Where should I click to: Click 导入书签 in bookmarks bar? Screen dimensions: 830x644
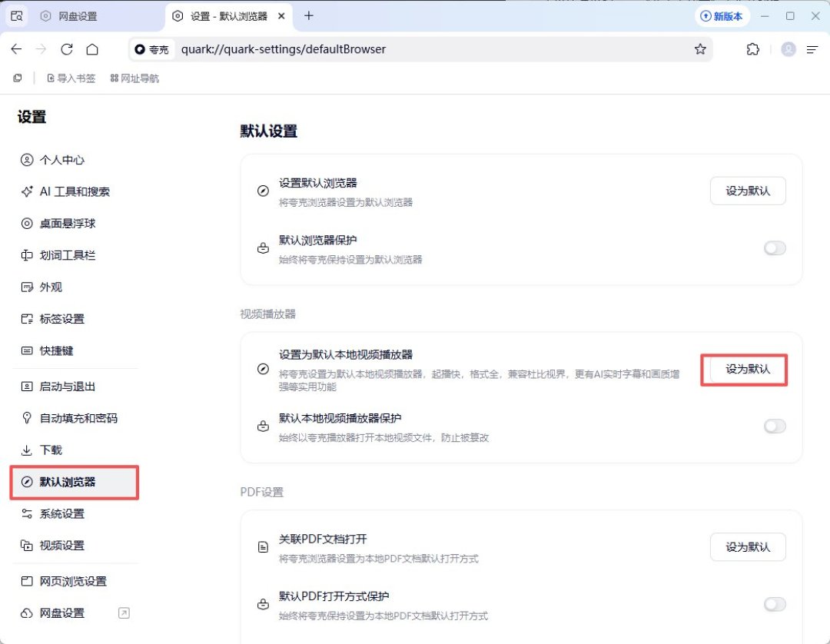tap(71, 78)
